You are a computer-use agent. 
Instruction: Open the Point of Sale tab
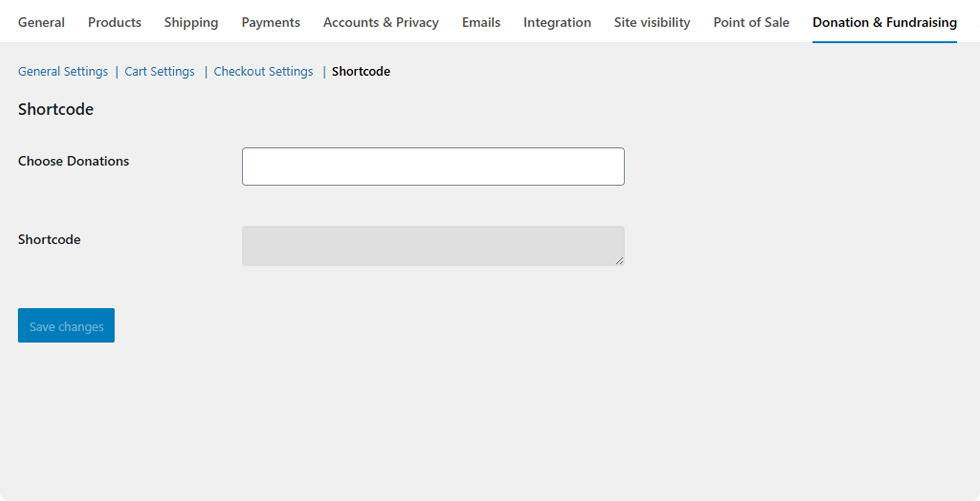click(751, 22)
